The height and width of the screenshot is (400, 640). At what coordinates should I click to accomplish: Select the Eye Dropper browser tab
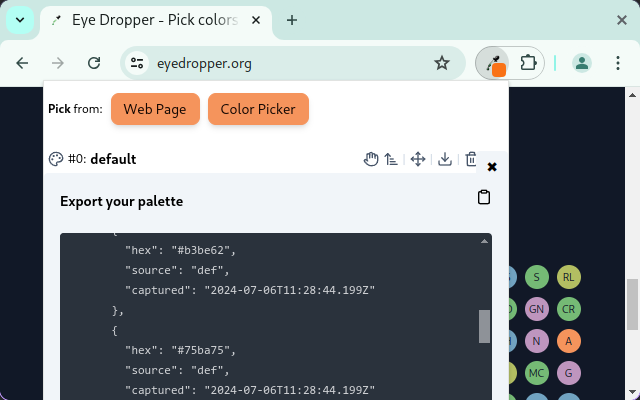pyautogui.click(x=150, y=20)
